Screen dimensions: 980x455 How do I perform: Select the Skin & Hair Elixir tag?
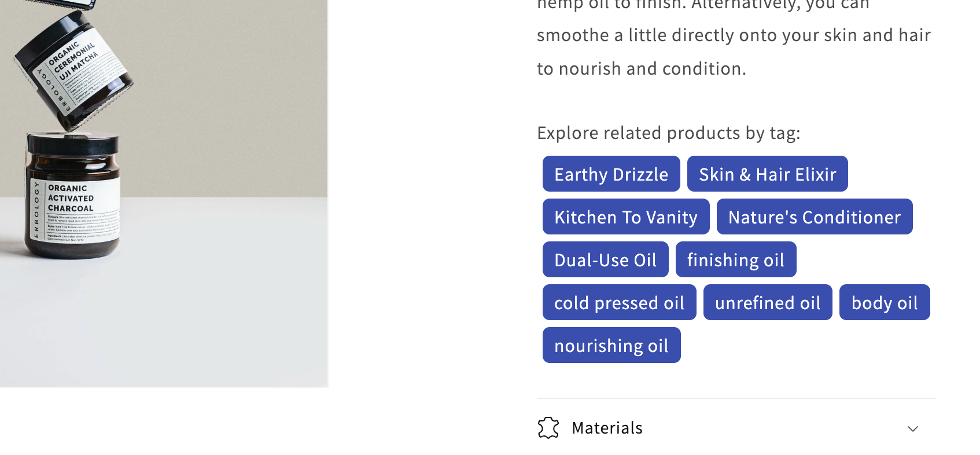click(x=767, y=174)
